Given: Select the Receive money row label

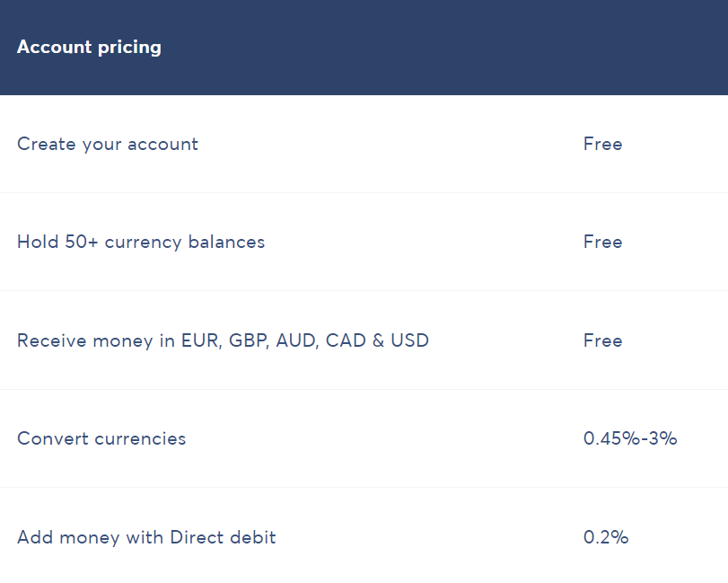Looking at the screenshot, I should [223, 340].
